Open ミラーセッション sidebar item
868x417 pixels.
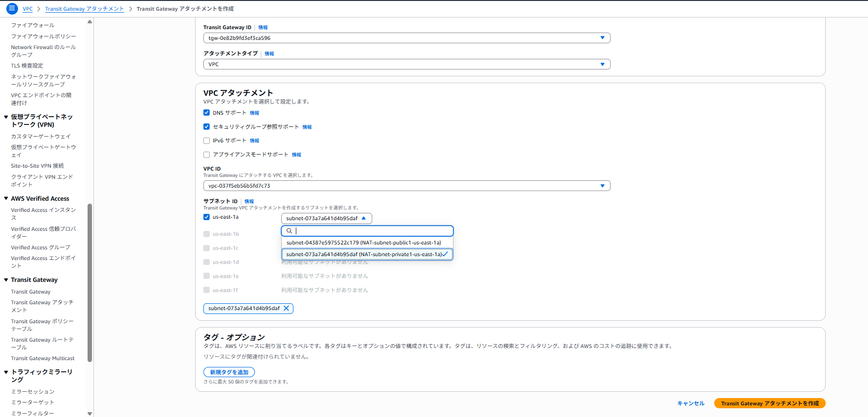click(x=33, y=392)
